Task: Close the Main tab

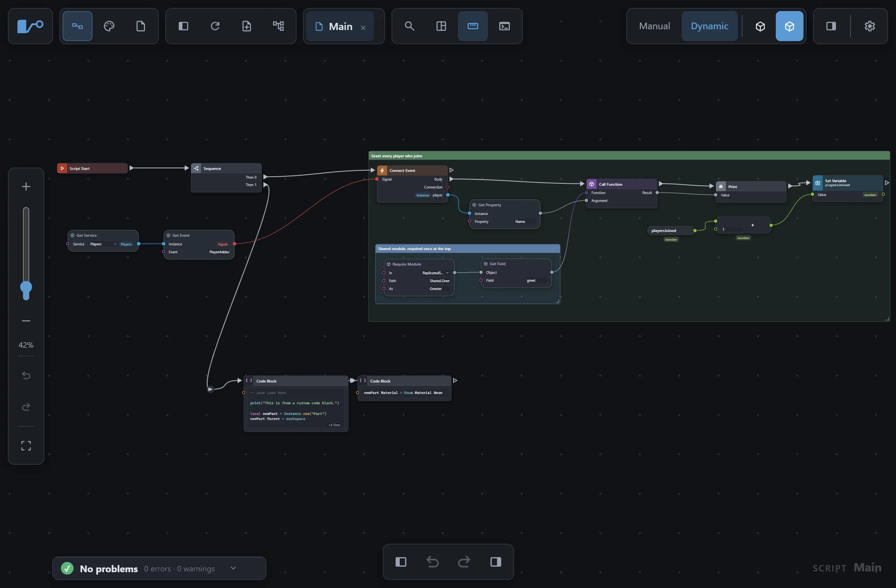Action: coord(363,28)
